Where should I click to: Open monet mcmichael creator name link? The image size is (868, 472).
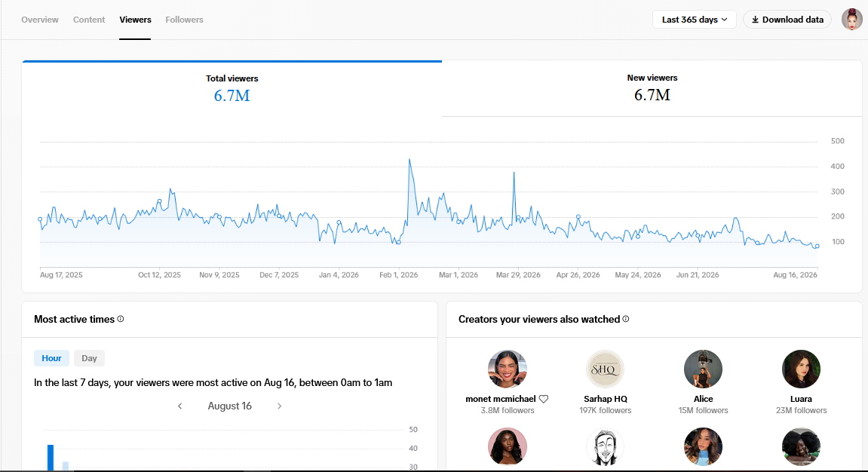coord(501,398)
